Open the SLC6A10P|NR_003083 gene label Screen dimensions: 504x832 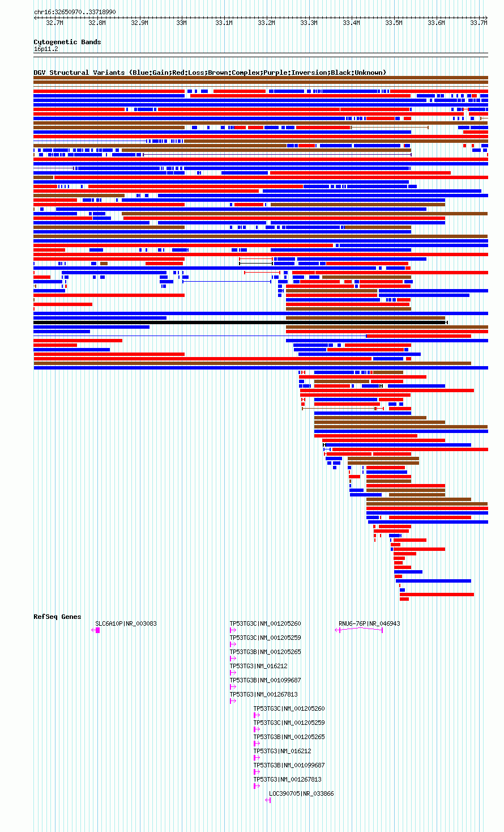[x=126, y=623]
